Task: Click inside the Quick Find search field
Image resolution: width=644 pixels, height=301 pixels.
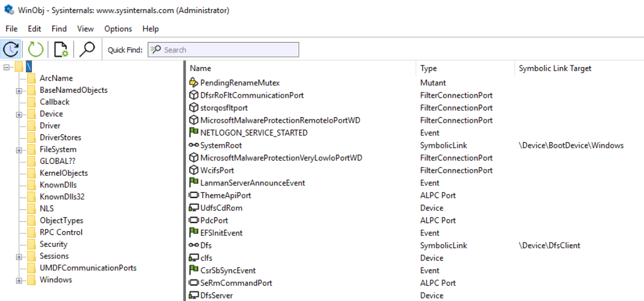Action: click(223, 50)
